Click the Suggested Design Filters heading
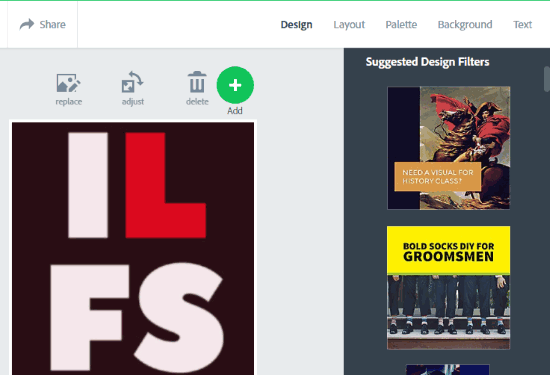The height and width of the screenshot is (375, 550). 427,62
